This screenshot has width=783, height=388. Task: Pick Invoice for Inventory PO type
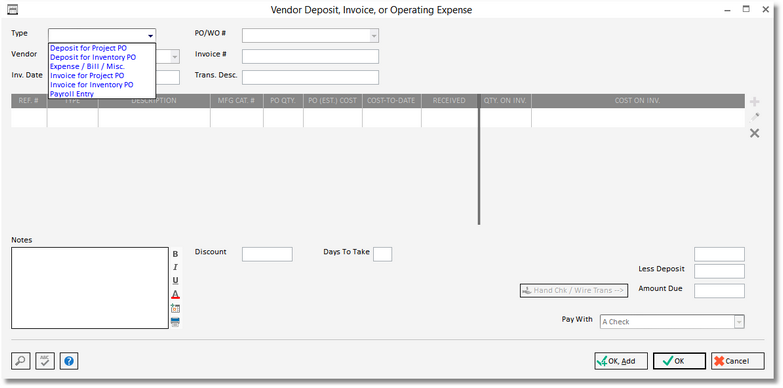pyautogui.click(x=92, y=85)
